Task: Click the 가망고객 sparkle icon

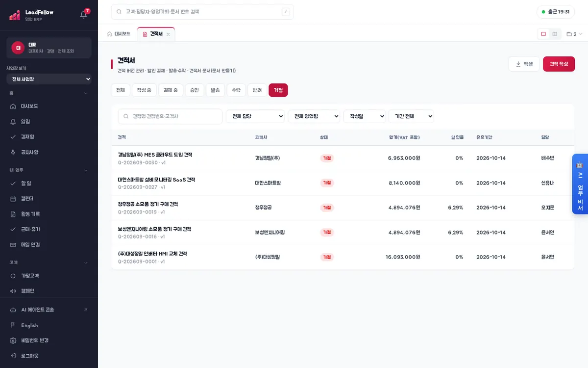Action: (13, 276)
